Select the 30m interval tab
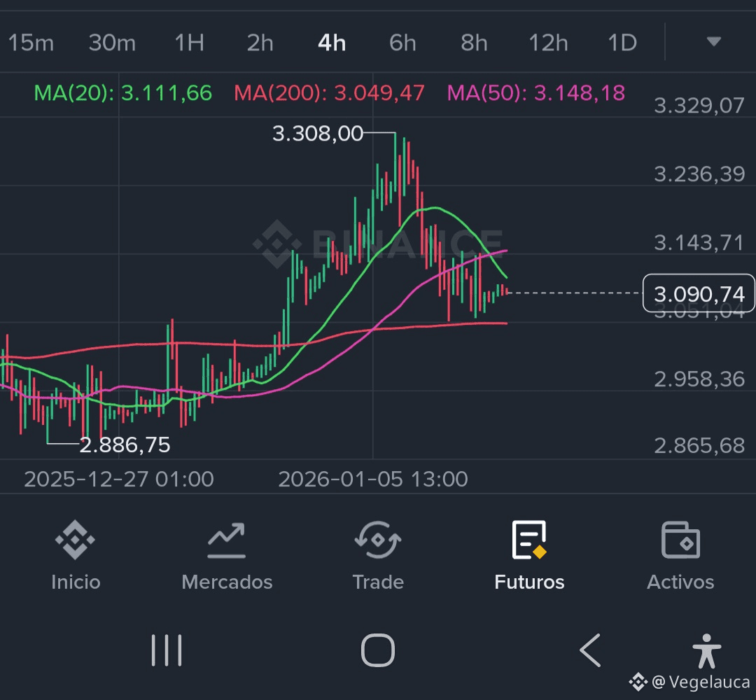 click(x=112, y=43)
